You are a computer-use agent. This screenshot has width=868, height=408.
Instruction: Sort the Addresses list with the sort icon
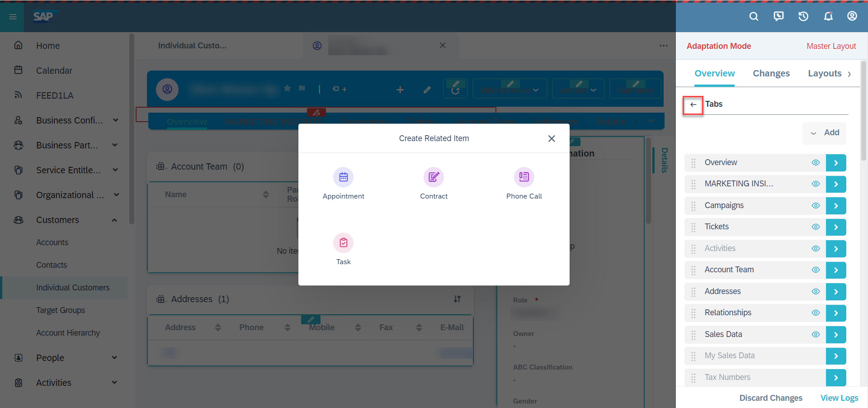pyautogui.click(x=457, y=299)
